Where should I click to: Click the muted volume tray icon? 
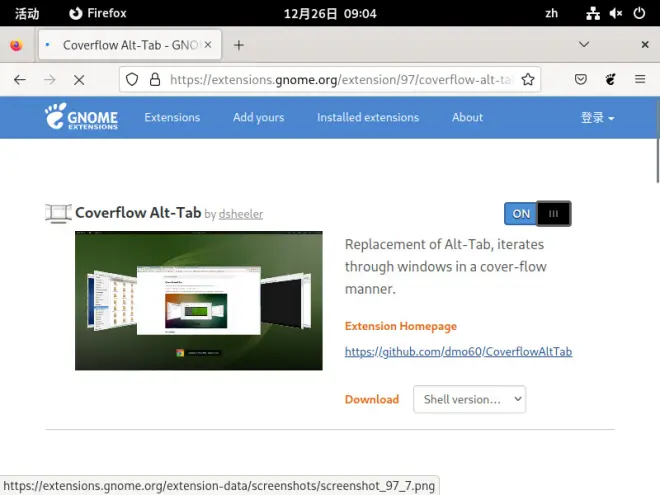point(616,13)
